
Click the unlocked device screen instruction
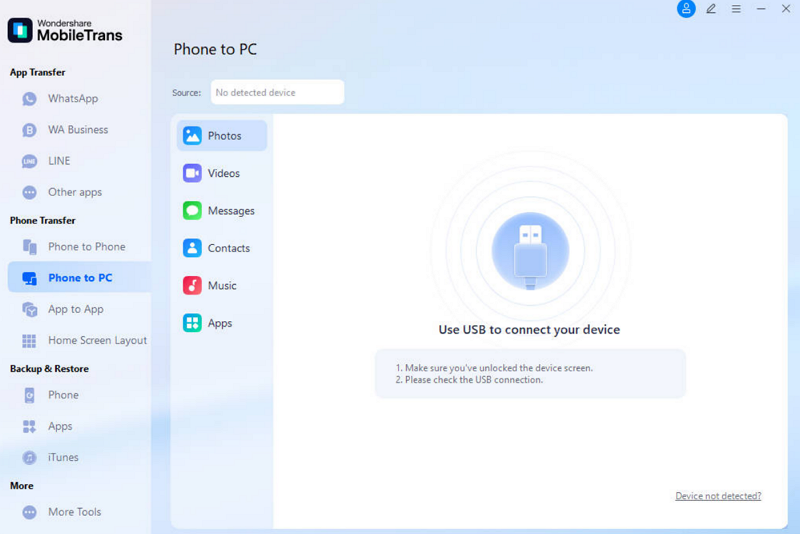494,368
